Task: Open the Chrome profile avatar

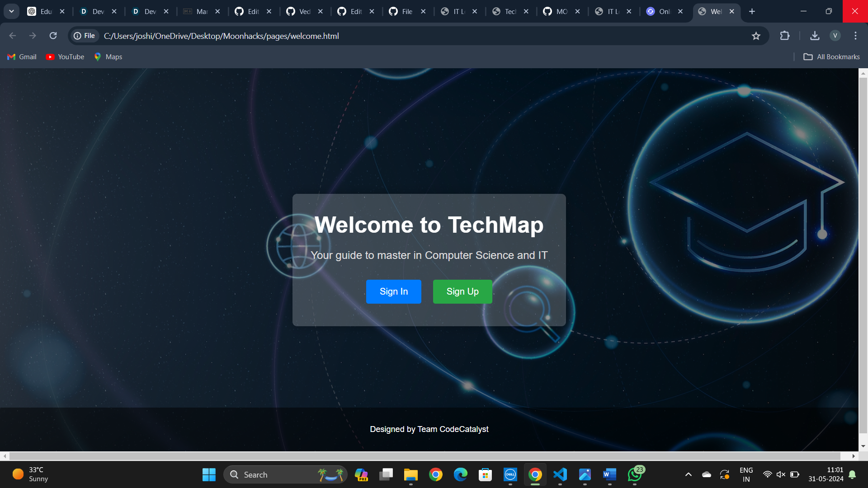Action: click(x=835, y=36)
